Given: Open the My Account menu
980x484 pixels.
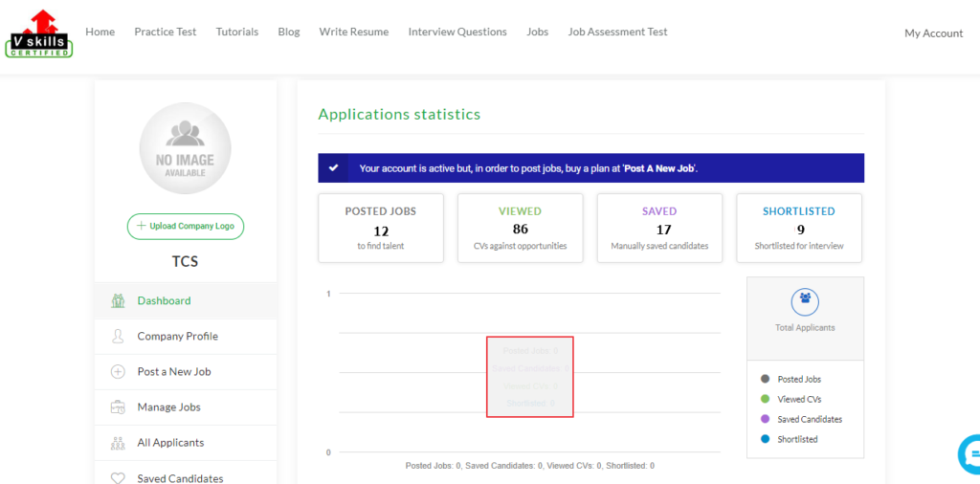Looking at the screenshot, I should [934, 33].
